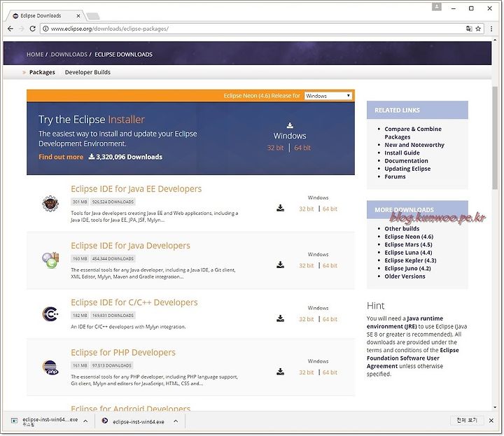Viewport: 504px width, 436px height.
Task: Reload the page with the refresh icon
Action: pos(32,29)
